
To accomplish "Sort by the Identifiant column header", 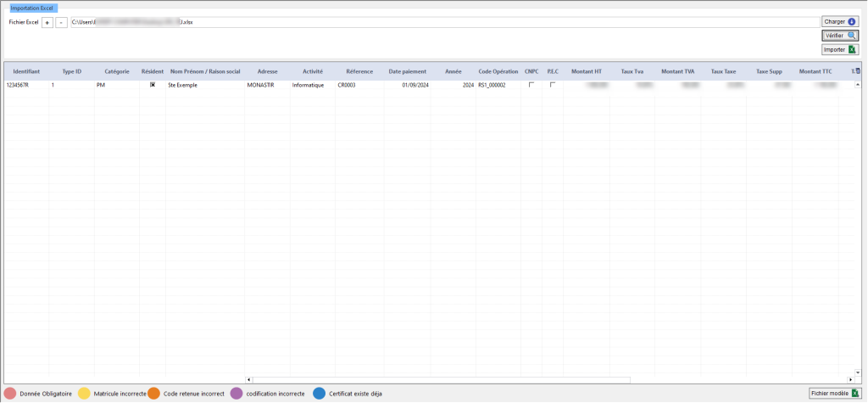I will click(x=27, y=71).
